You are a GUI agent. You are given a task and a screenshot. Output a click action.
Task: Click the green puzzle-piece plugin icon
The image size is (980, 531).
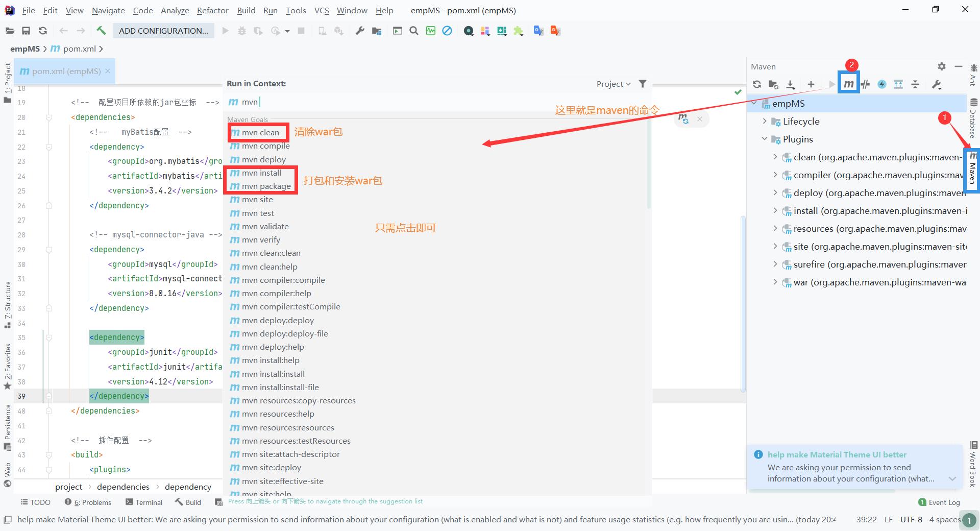click(518, 31)
